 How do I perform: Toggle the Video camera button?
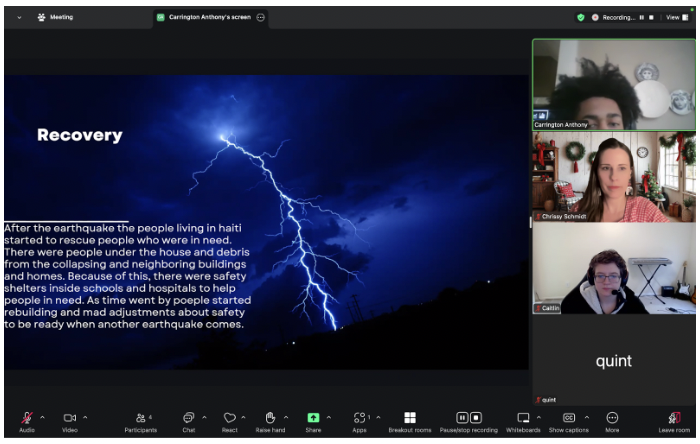pos(70,422)
